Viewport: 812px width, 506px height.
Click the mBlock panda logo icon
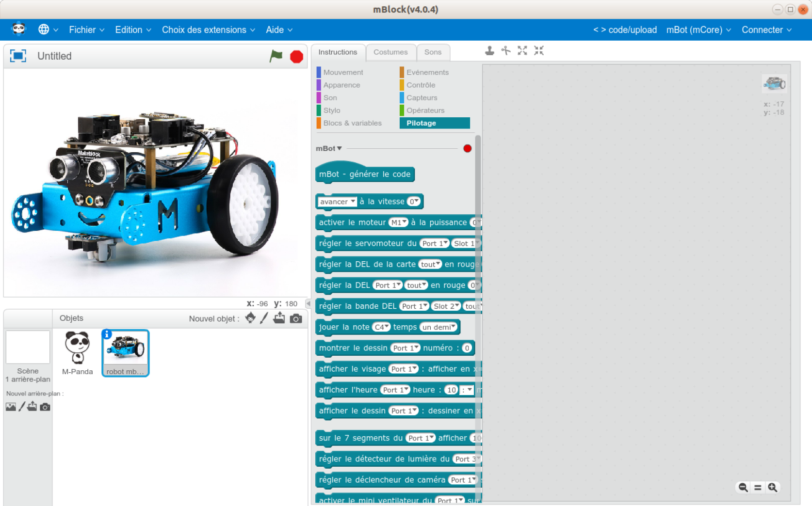(x=18, y=30)
